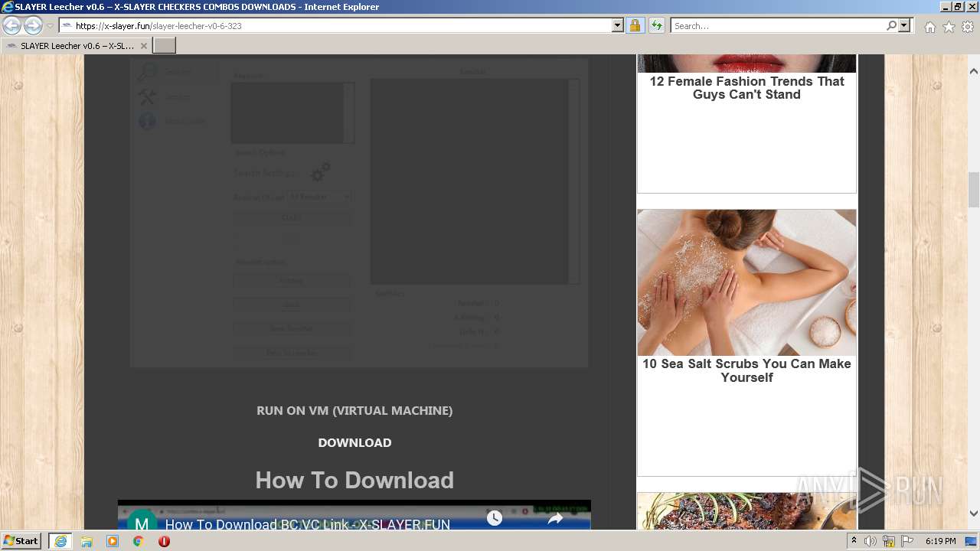Focus the browser search box
This screenshot has height=551, width=980.
[x=778, y=26]
